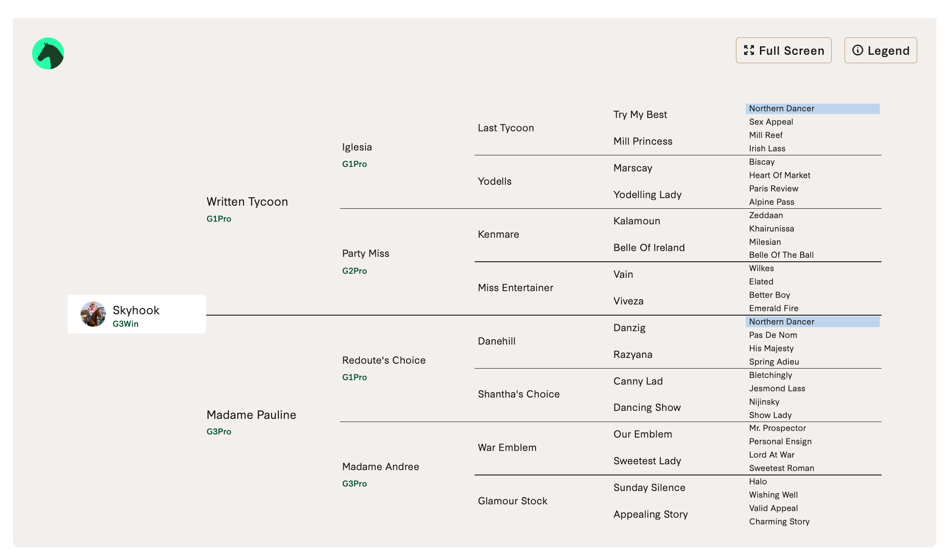The image size is (951, 560).
Task: Click Mr. Prospector in last column
Action: coord(777,428)
